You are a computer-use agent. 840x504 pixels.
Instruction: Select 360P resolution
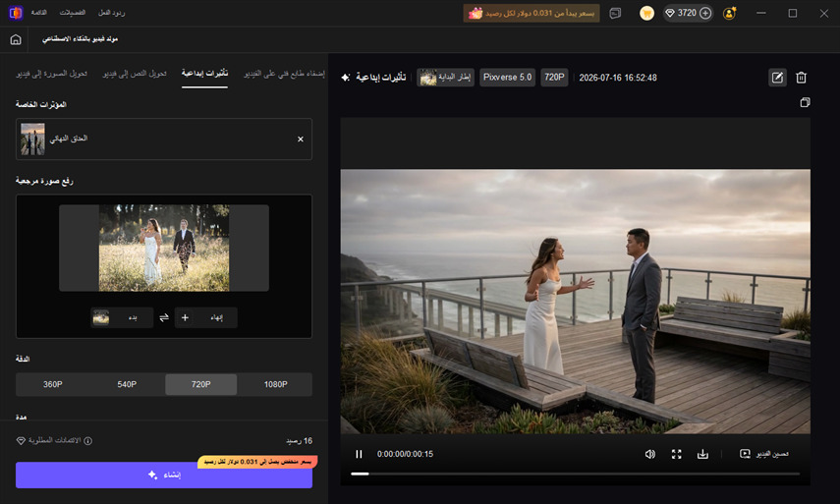[52, 384]
